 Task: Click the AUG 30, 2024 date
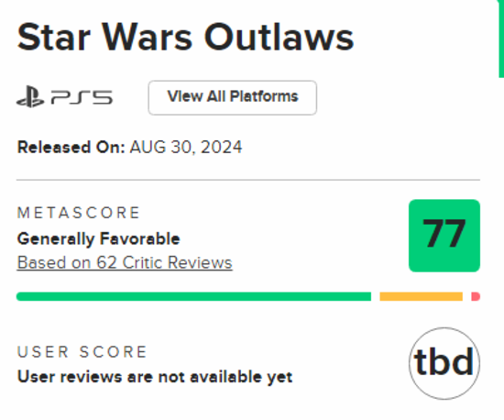[x=186, y=148]
